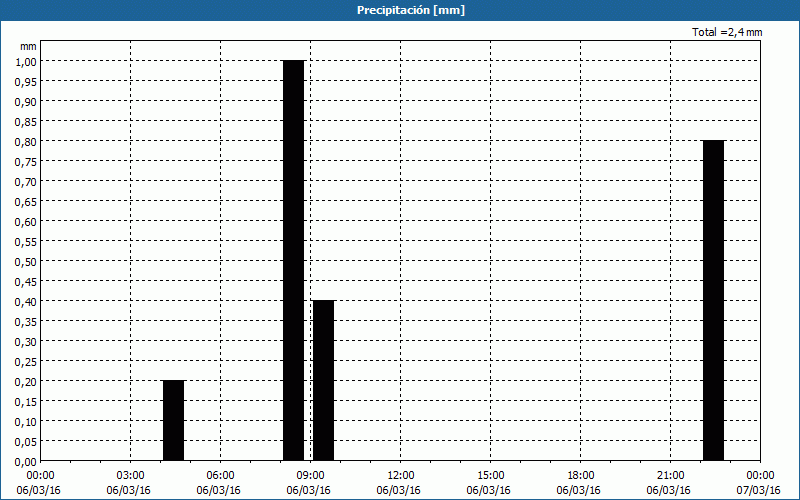This screenshot has width=800, height=500.
Task: Click the 0,60 y-axis value
Action: [25, 221]
